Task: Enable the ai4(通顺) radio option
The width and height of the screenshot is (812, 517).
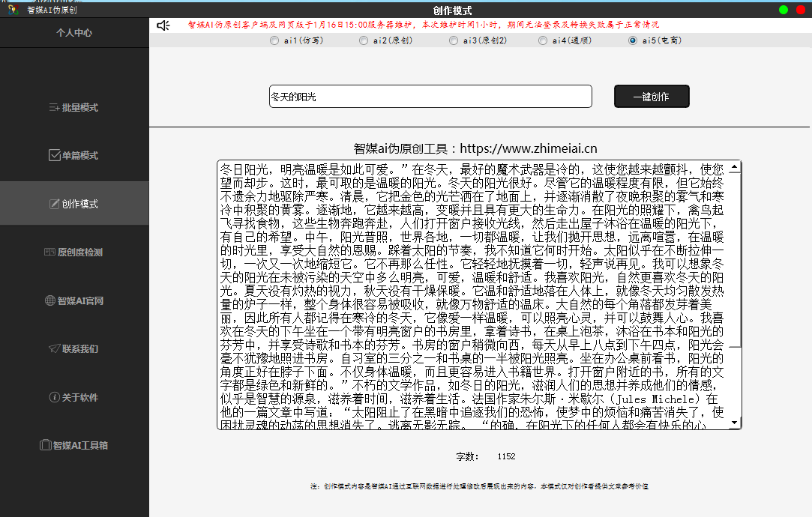Action: pos(543,40)
